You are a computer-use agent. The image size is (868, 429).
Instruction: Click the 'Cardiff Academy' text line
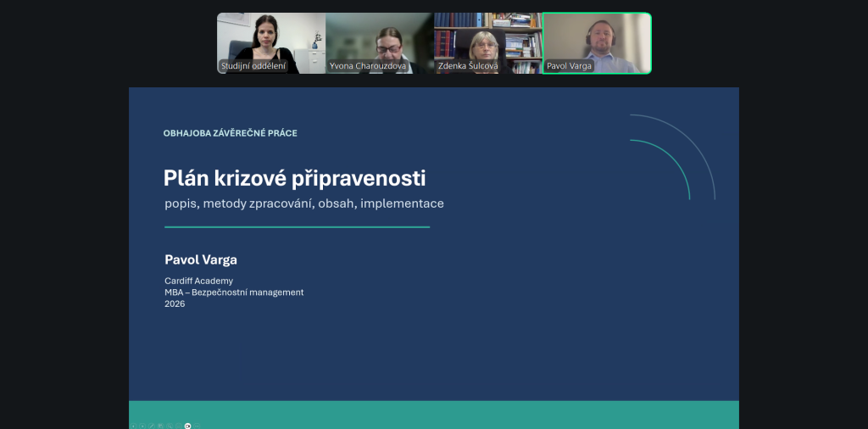click(x=198, y=281)
